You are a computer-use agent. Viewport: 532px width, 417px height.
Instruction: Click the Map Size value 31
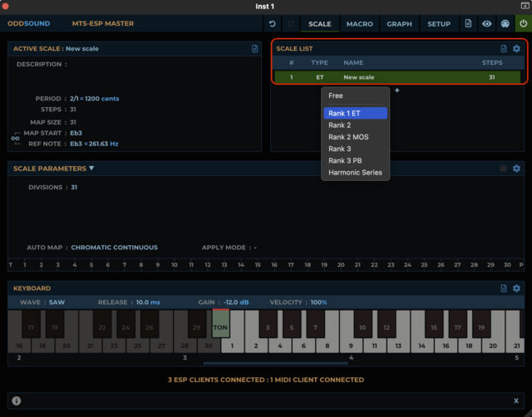(x=73, y=122)
